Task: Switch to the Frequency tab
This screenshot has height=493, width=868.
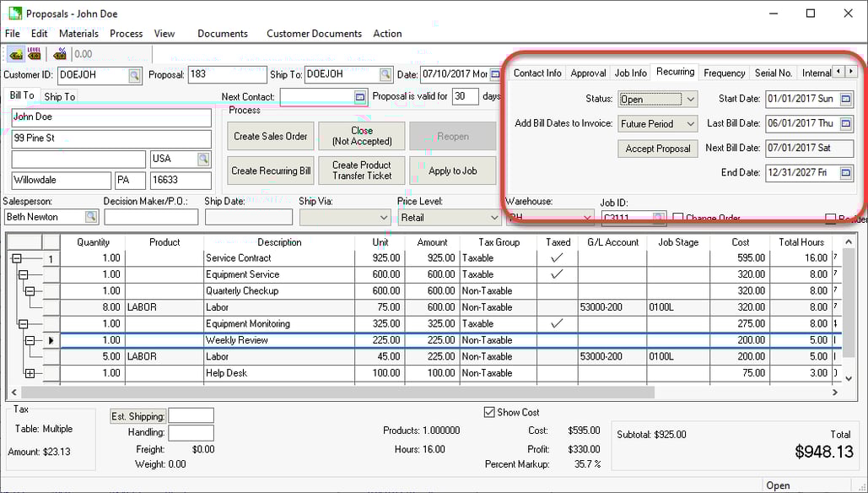Action: point(724,73)
